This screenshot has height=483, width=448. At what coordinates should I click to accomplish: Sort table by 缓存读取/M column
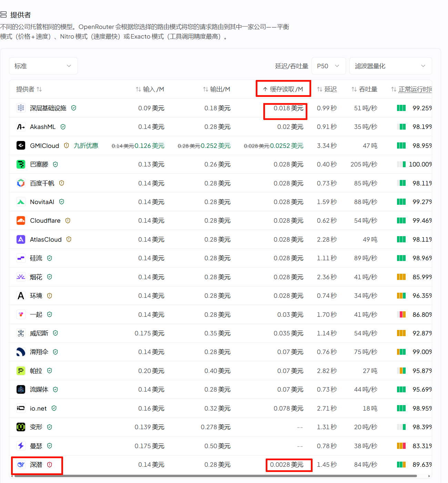click(x=283, y=89)
